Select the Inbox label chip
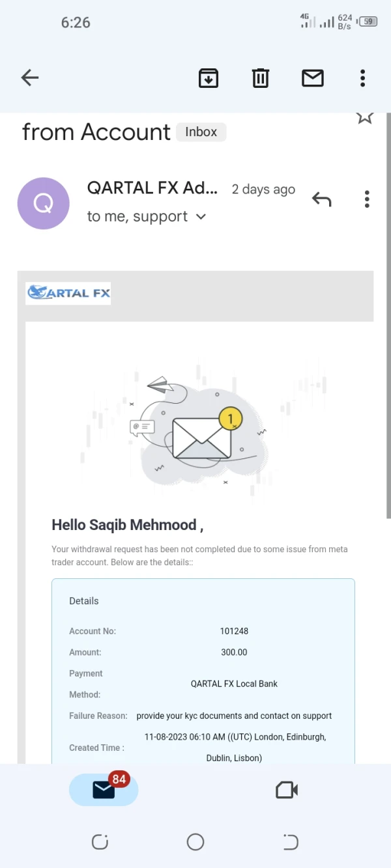The image size is (391, 868). pos(201,132)
